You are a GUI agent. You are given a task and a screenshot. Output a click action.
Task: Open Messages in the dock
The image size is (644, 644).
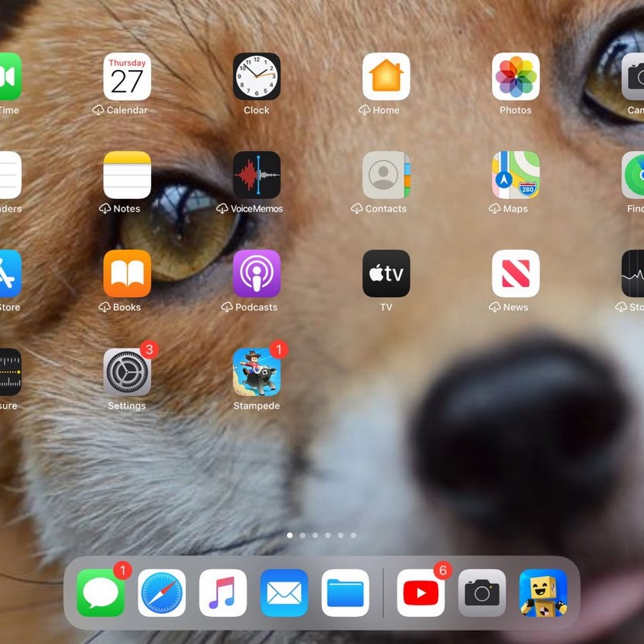101,593
